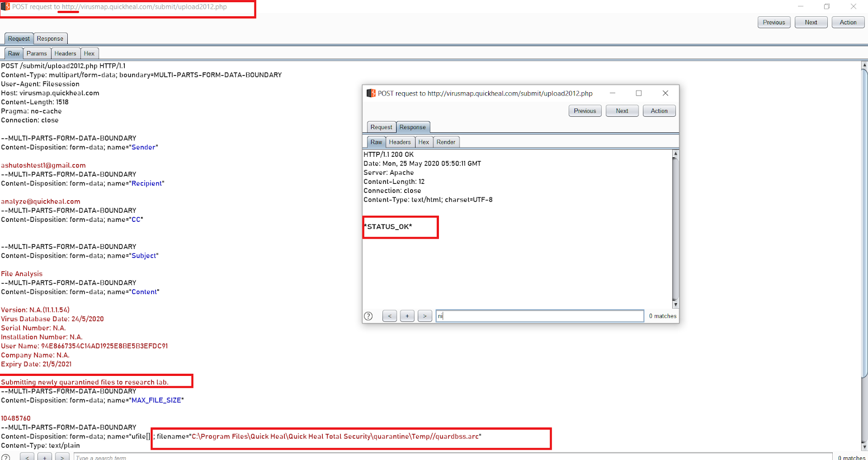Select the Render tab in the front window
The width and height of the screenshot is (868, 460).
[446, 142]
